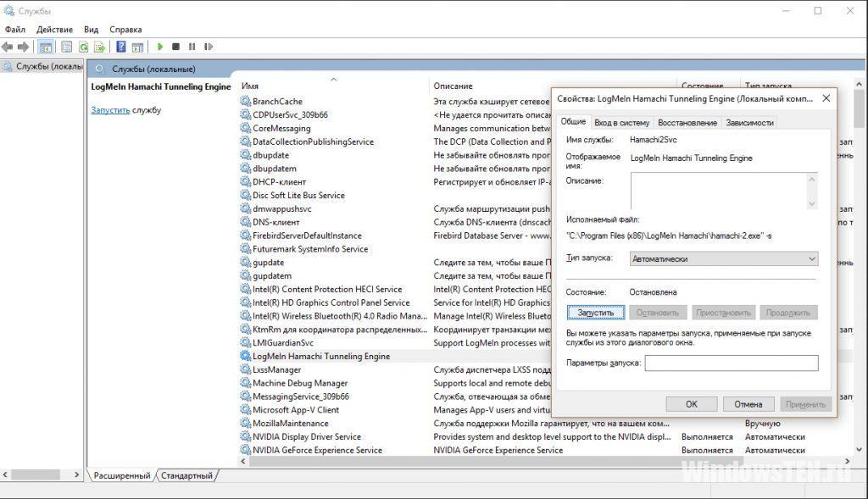Click the gear icon beside Disc Soft Lite Bus Service
This screenshot has width=868, height=499.
coord(245,196)
